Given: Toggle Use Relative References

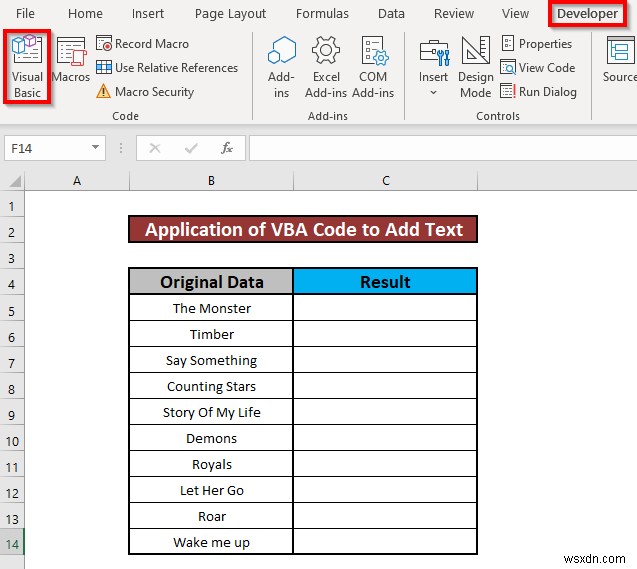Looking at the screenshot, I should [167, 67].
